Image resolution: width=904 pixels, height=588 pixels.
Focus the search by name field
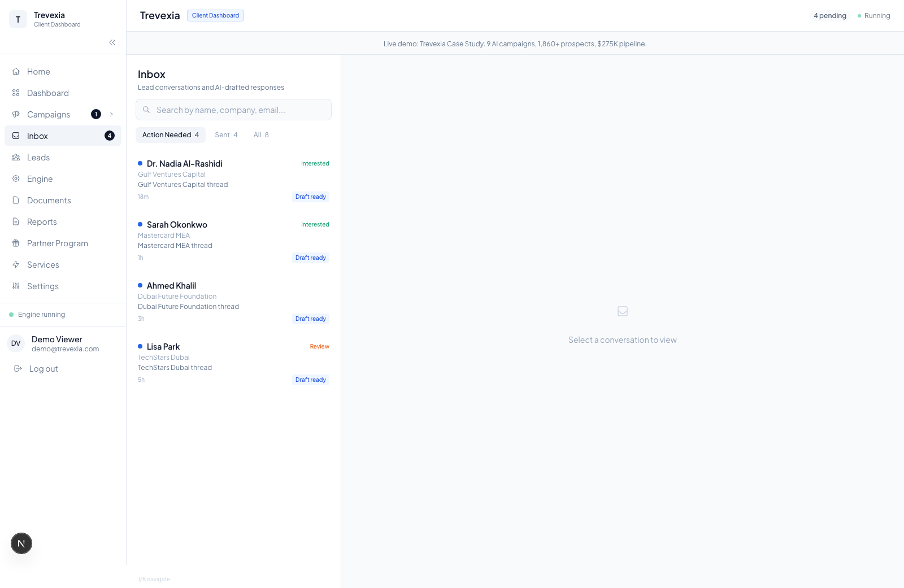(x=233, y=110)
